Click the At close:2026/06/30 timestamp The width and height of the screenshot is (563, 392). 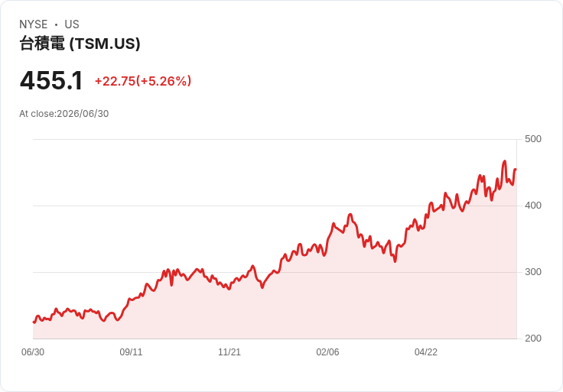(64, 114)
